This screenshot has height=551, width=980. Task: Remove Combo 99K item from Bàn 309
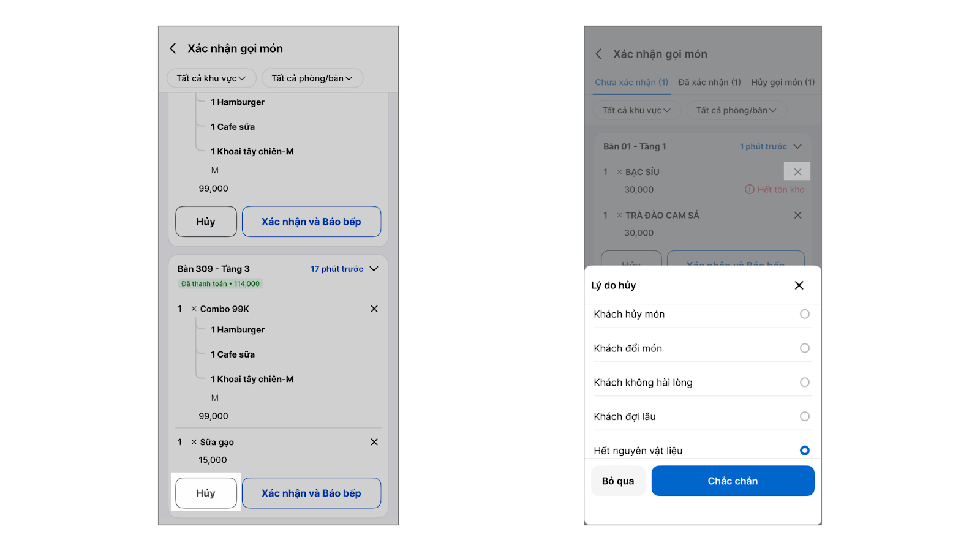pyautogui.click(x=374, y=309)
